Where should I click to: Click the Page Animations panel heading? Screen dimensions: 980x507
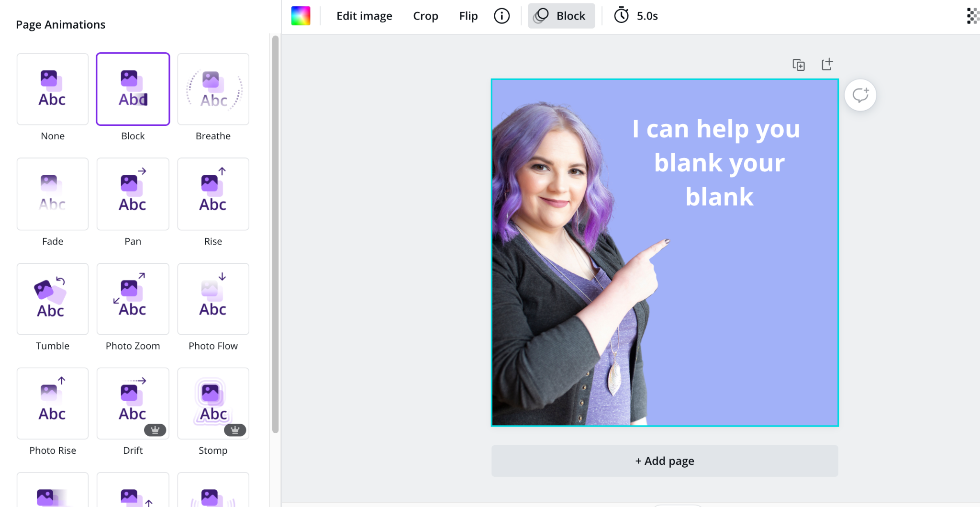(x=61, y=24)
